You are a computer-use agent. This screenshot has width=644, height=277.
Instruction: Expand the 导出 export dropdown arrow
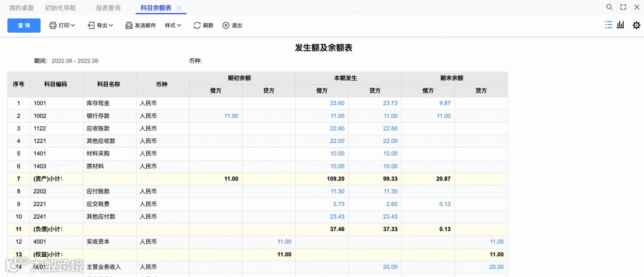point(111,26)
